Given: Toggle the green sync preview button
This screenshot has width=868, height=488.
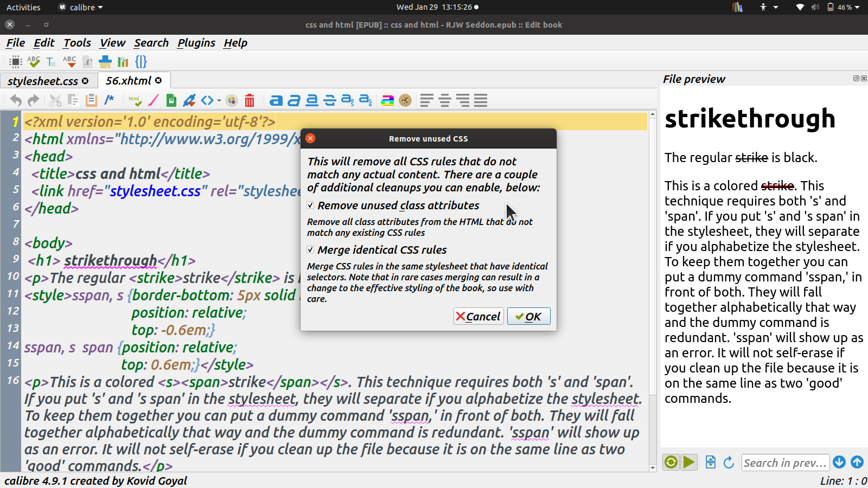Looking at the screenshot, I should 671,462.
